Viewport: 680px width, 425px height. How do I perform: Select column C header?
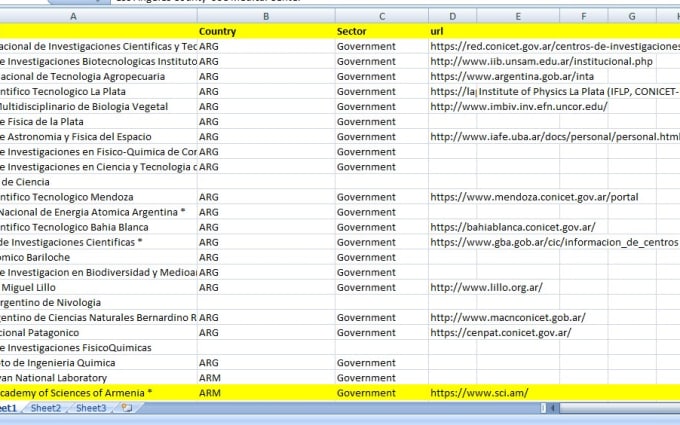382,16
